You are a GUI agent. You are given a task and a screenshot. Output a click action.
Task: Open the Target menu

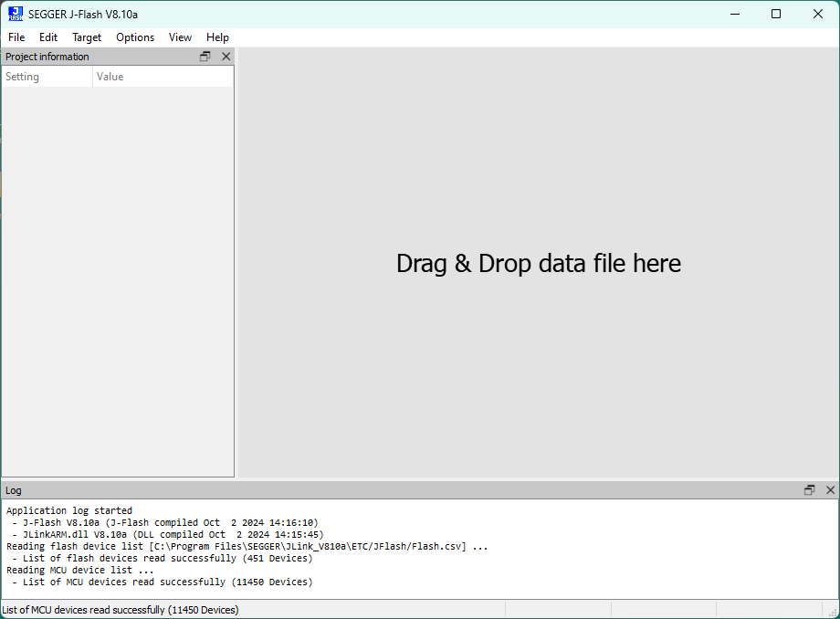[x=87, y=37]
